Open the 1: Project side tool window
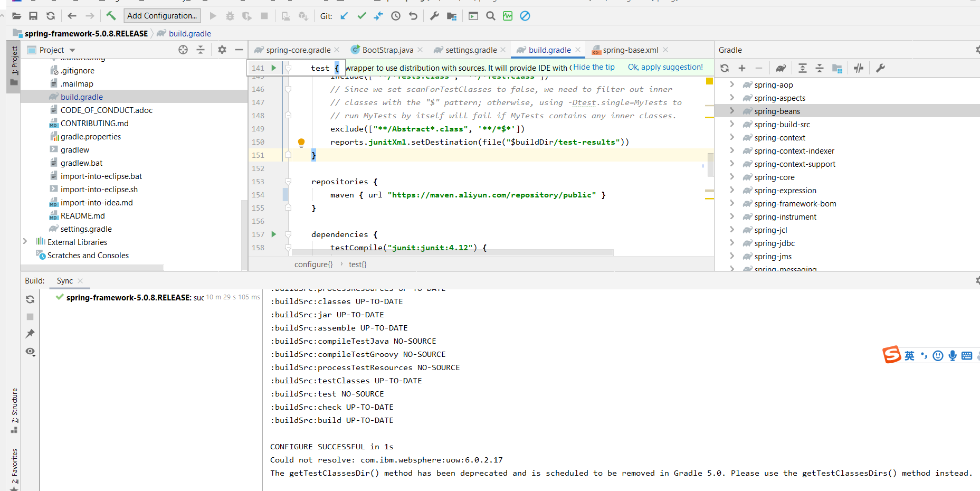Screen dimensions: 980x491 pos(14,67)
